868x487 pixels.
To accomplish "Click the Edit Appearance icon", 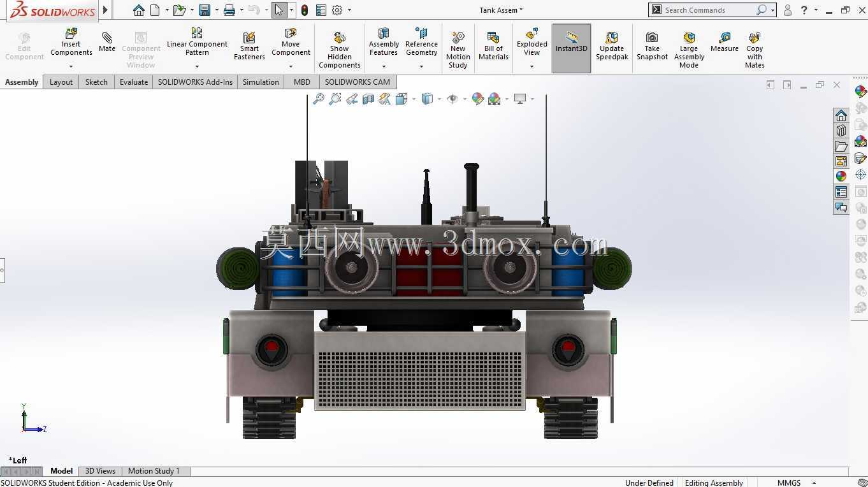I will [477, 99].
